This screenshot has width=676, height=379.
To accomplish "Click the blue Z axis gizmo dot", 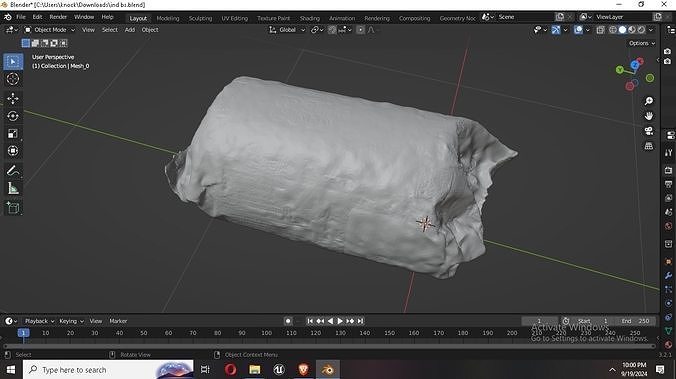I will 635,65.
